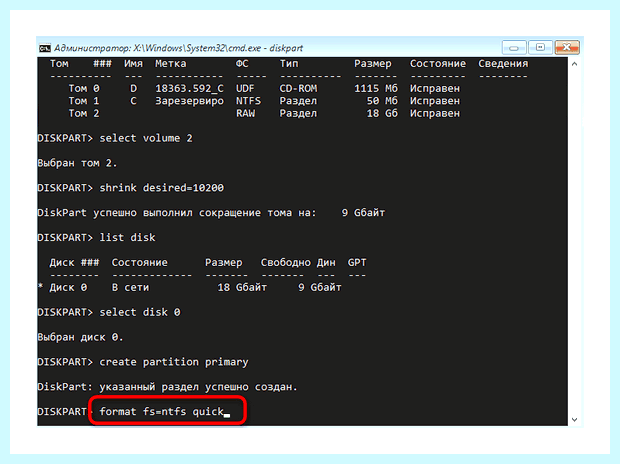Click the 'shrink desired=10200' command line

tap(130, 187)
